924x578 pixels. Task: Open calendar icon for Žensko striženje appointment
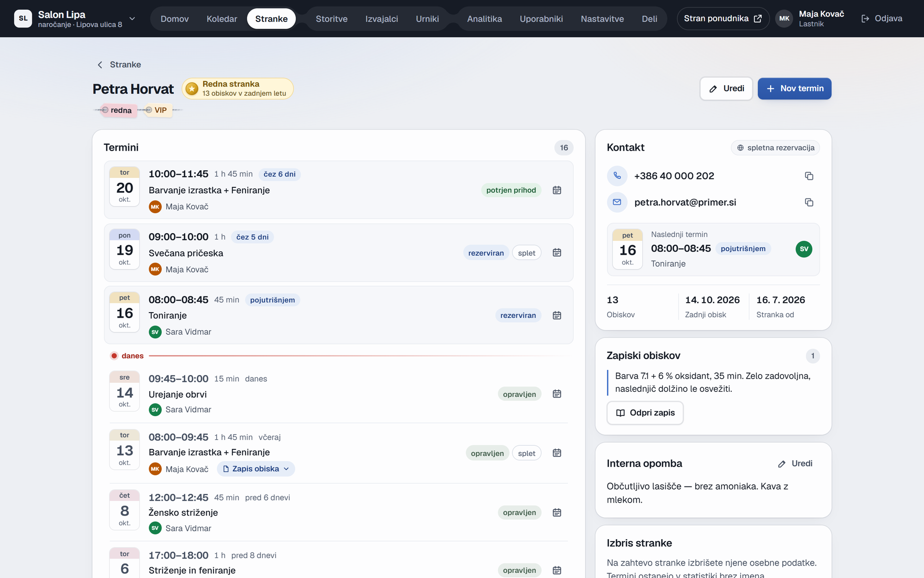click(557, 512)
